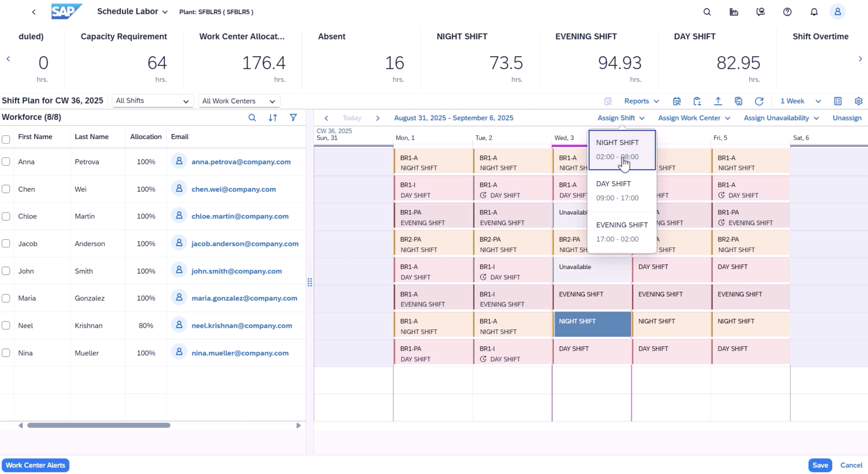This screenshot has width=868, height=474.
Task: Select EVENING SHIFT 17:00 - 02:00 option
Action: click(x=621, y=232)
